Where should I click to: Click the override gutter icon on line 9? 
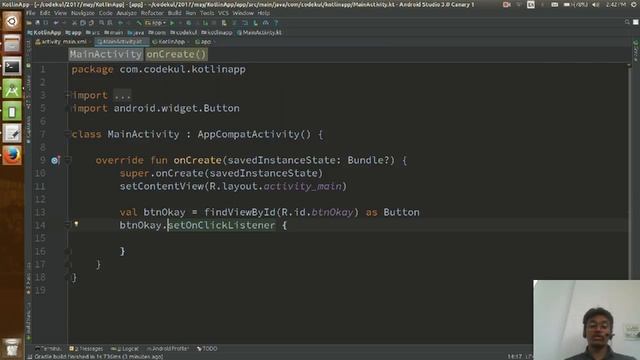55,160
